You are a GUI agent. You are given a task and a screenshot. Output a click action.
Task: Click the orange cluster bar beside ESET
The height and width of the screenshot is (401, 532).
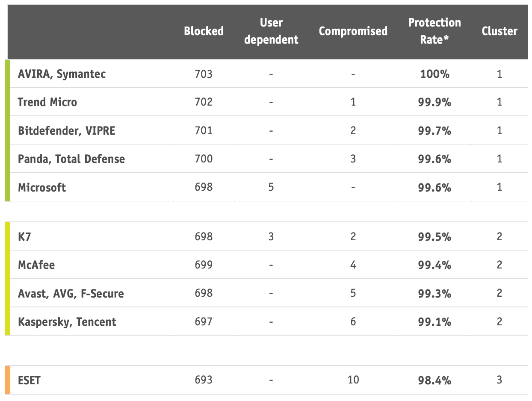[7, 380]
